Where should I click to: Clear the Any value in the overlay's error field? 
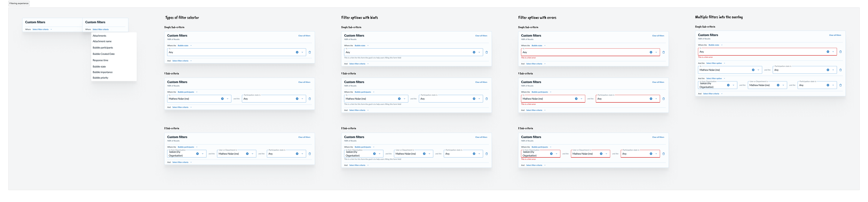click(828, 52)
